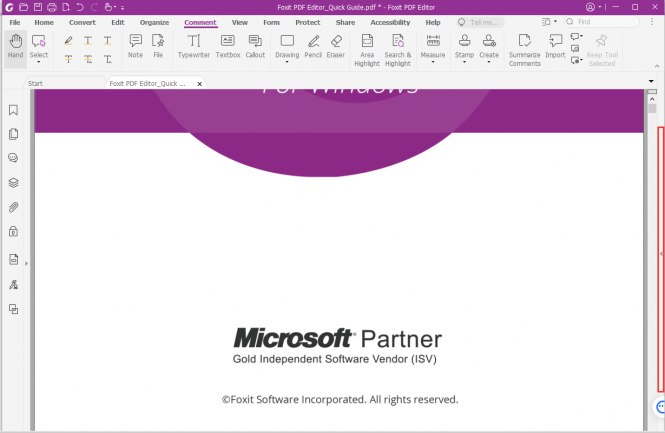Expand the Stamp dropdown arrow

pyautogui.click(x=464, y=62)
